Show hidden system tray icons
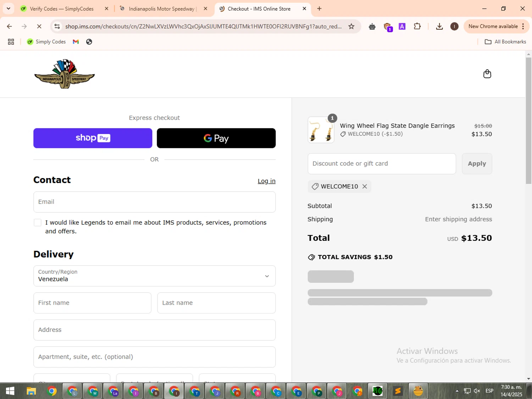The width and height of the screenshot is (532, 399). (457, 391)
